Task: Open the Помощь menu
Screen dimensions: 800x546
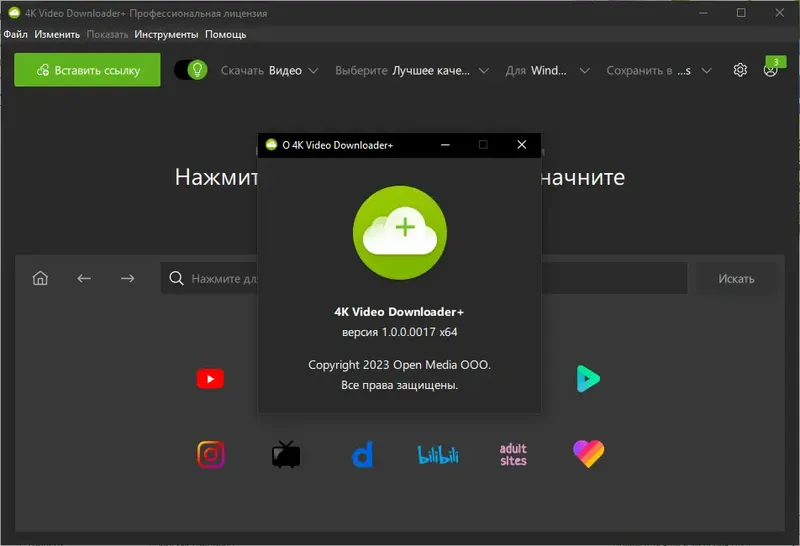Action: pyautogui.click(x=226, y=34)
